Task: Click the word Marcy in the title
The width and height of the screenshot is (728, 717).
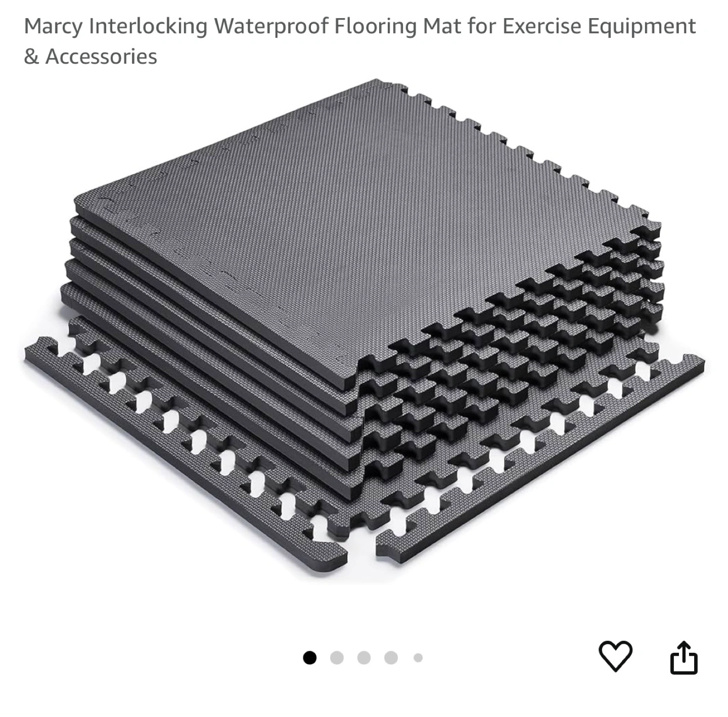Action: coord(54,27)
